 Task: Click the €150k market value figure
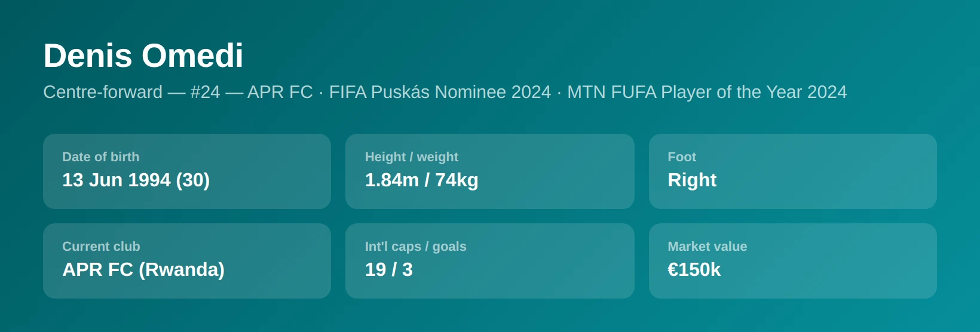pyautogui.click(x=694, y=269)
